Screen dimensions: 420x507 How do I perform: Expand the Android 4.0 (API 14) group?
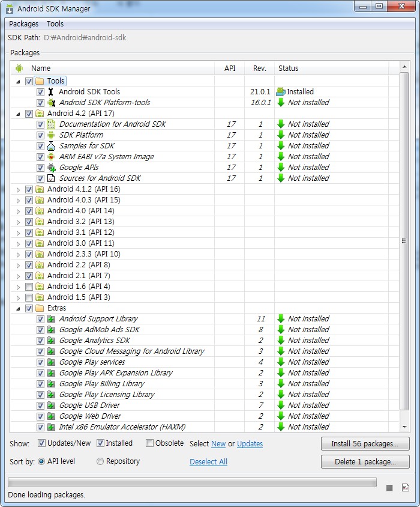point(19,211)
